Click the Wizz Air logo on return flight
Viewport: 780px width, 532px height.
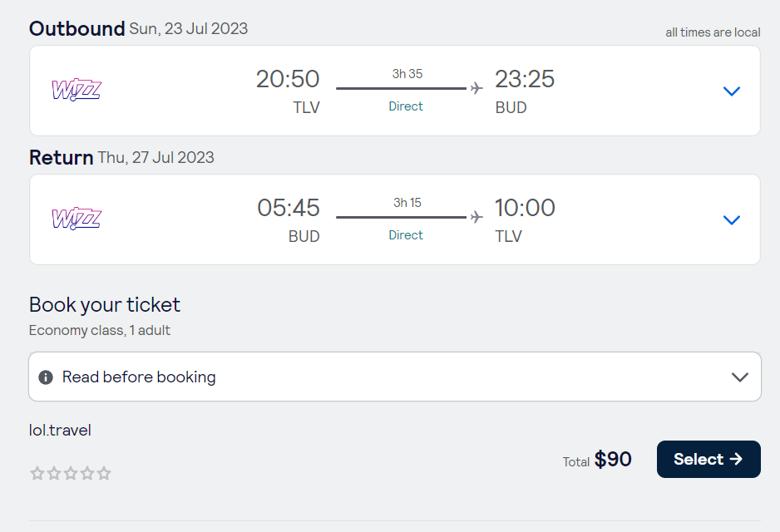click(76, 219)
